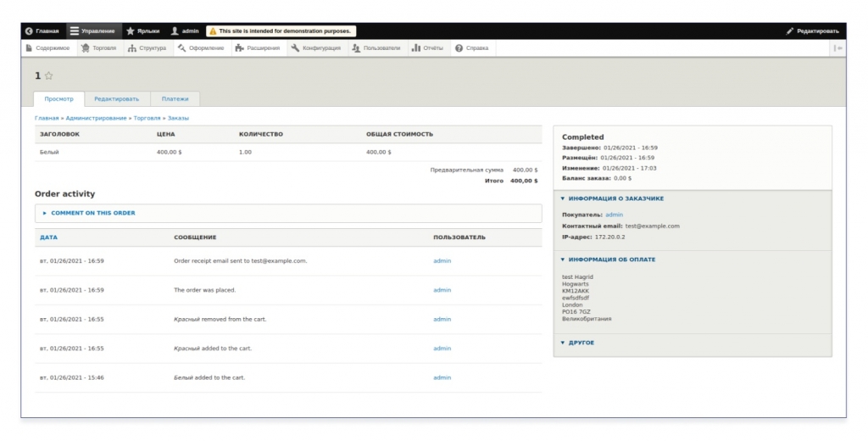Click the Количество 1.00 cell
Image resolution: width=868 pixels, height=441 pixels.
pos(245,153)
